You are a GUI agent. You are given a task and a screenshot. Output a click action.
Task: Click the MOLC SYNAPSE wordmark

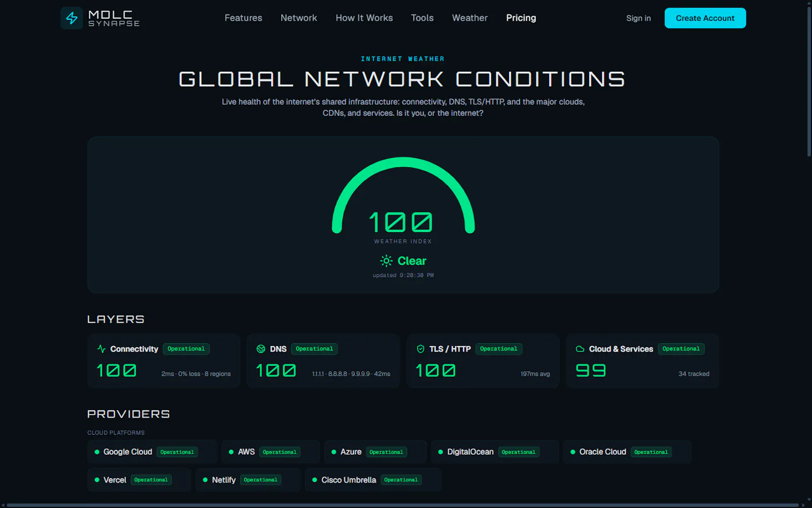(x=114, y=18)
